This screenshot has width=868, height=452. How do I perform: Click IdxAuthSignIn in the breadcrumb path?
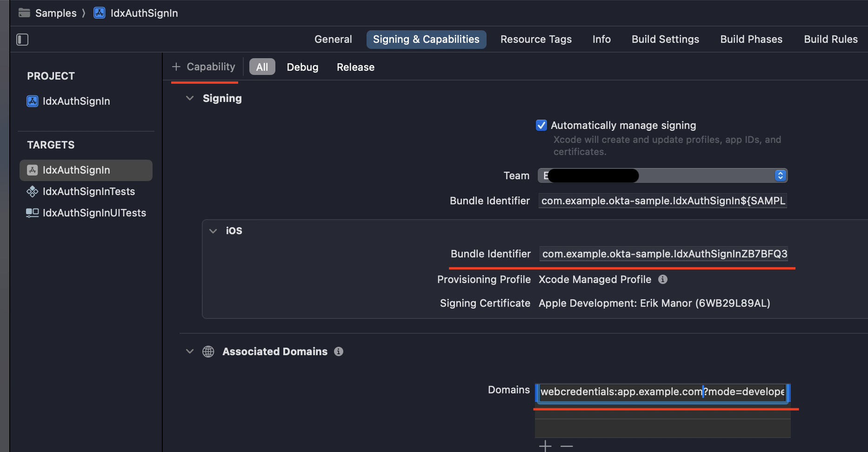tap(144, 13)
